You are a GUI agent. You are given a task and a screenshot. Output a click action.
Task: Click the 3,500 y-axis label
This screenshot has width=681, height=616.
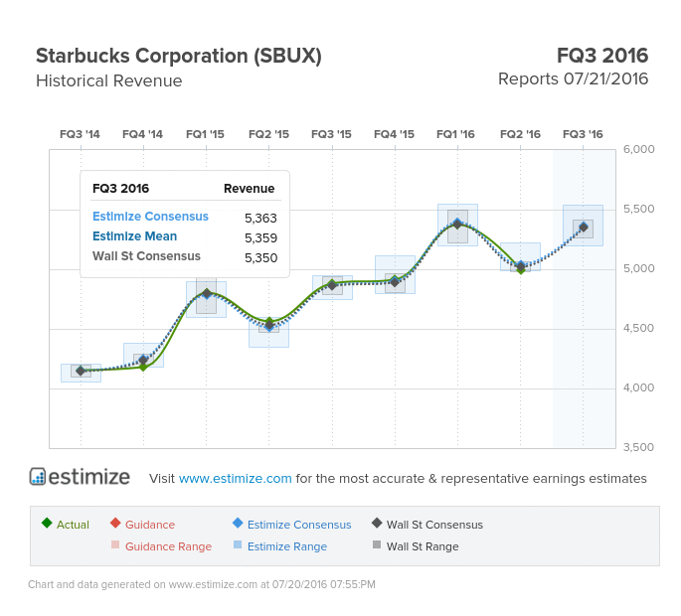(638, 447)
